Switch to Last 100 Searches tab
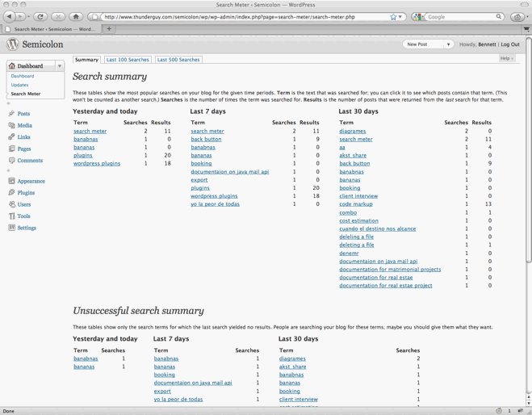The image size is (532, 415). click(x=128, y=60)
